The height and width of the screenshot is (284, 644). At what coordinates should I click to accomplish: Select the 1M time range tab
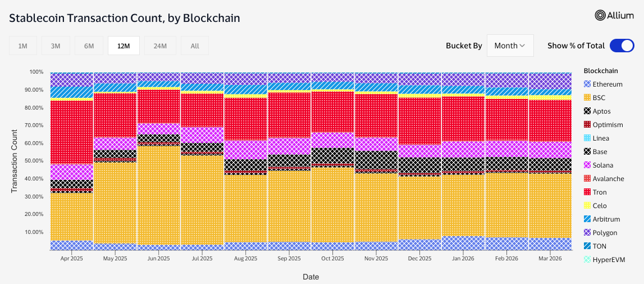point(23,46)
